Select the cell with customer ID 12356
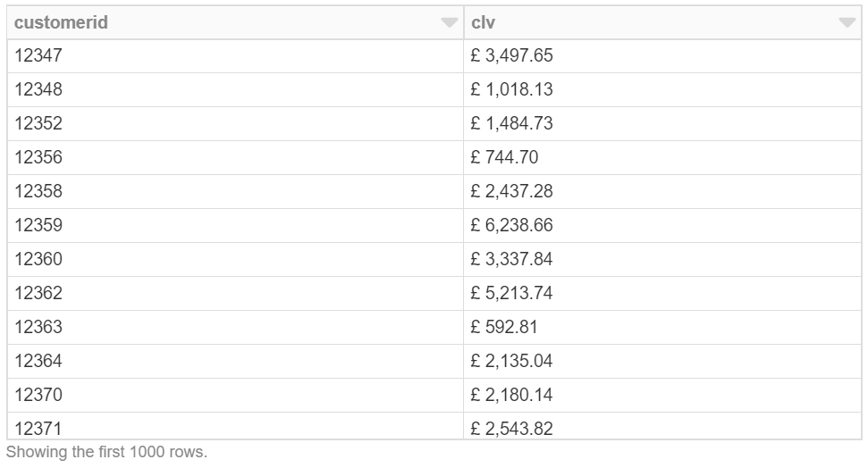This screenshot has height=468, width=868. [39, 157]
